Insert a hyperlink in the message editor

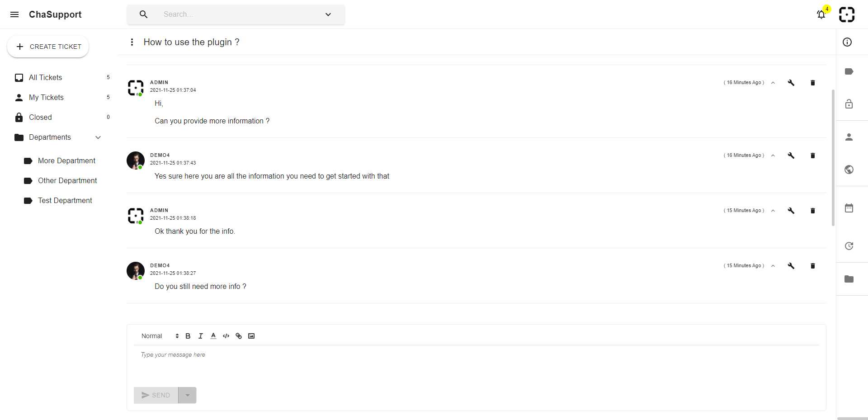click(x=239, y=336)
